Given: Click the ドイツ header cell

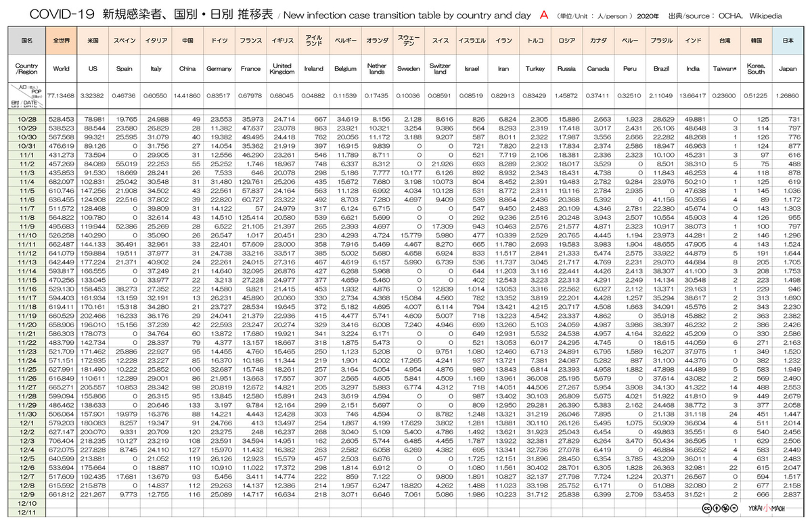Looking at the screenshot, I should coord(219,41).
